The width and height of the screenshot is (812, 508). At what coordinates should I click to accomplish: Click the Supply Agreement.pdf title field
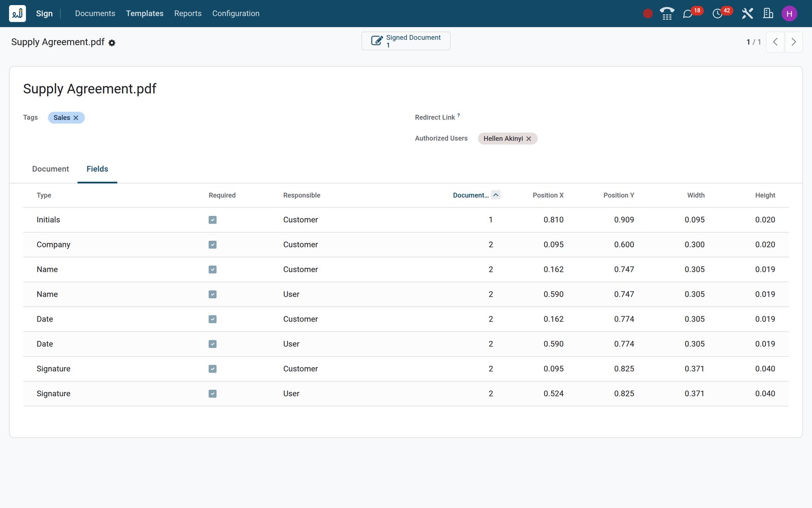[x=90, y=89]
